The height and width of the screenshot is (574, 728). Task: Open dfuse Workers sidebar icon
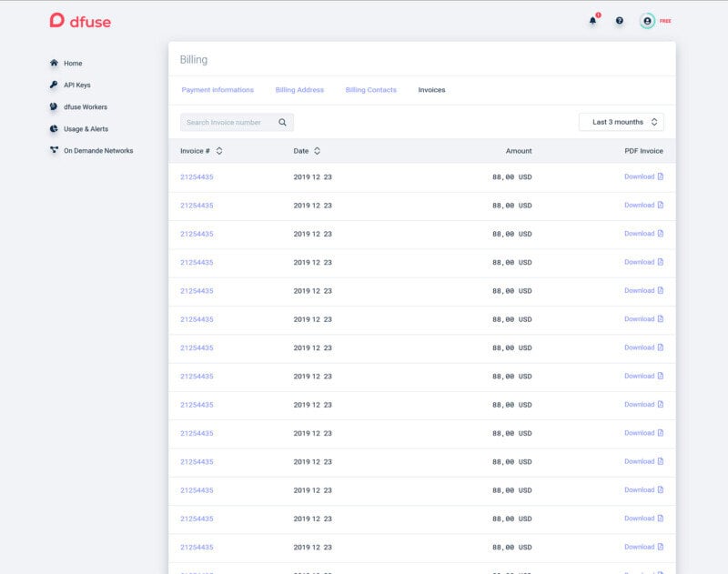pyautogui.click(x=54, y=106)
